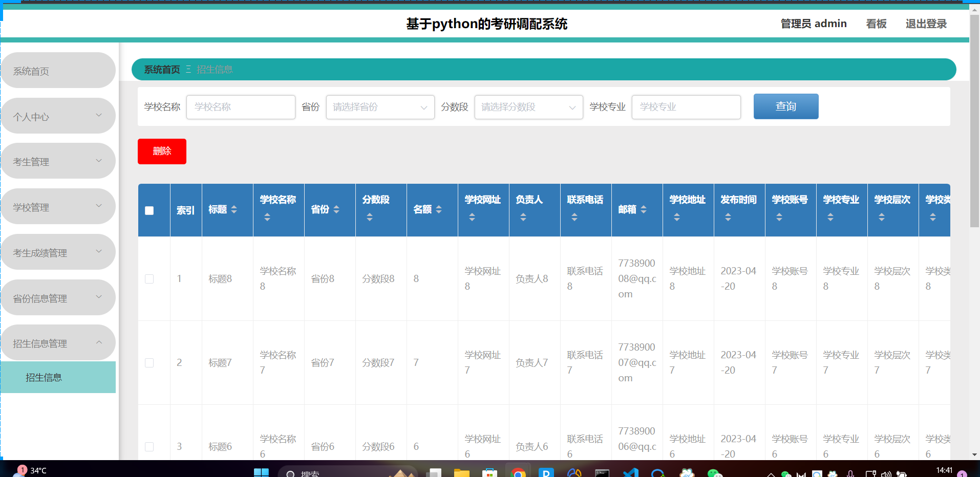Click 招生信息 text in breadcrumb
The width and height of the screenshot is (980, 477).
(215, 70)
